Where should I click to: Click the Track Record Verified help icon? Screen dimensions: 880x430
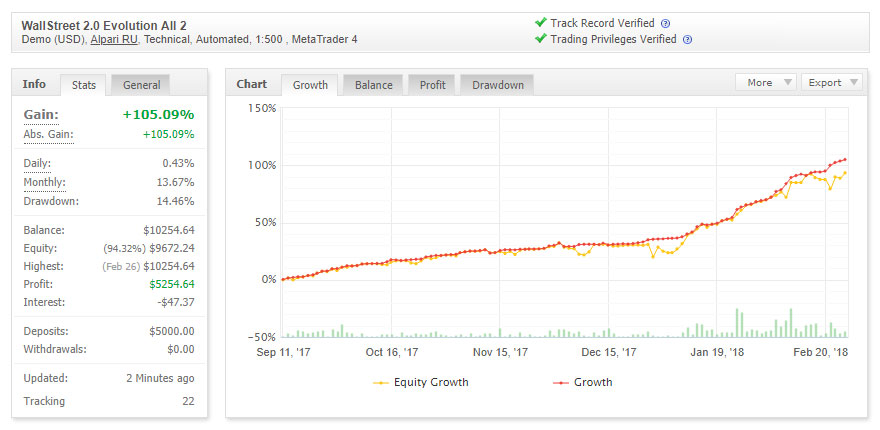(x=666, y=24)
